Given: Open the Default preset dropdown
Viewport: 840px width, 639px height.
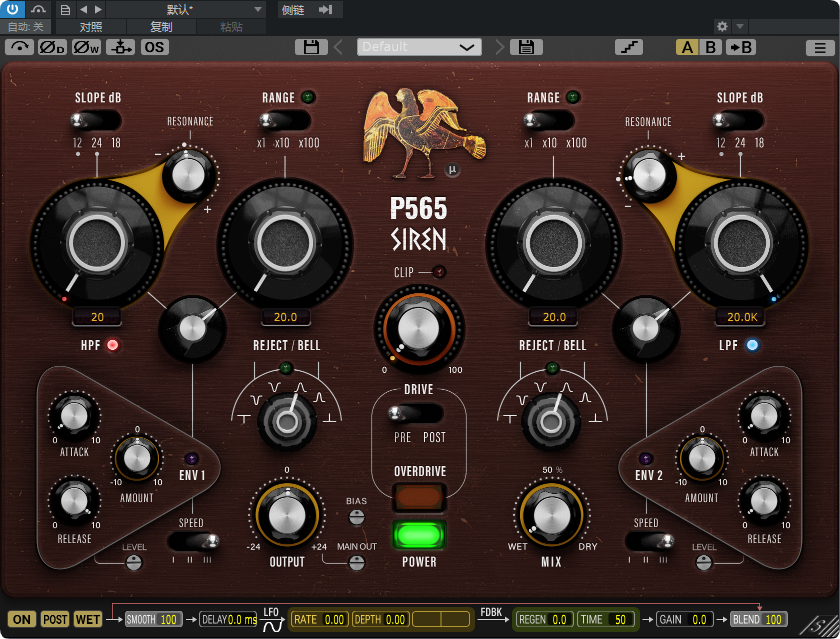Looking at the screenshot, I should click(419, 47).
